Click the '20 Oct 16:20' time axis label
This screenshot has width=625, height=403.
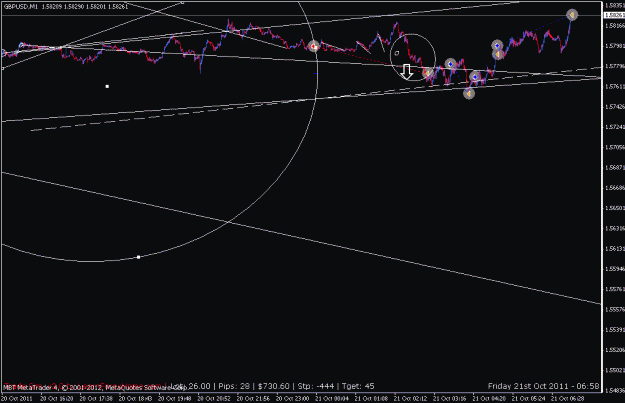(57, 398)
